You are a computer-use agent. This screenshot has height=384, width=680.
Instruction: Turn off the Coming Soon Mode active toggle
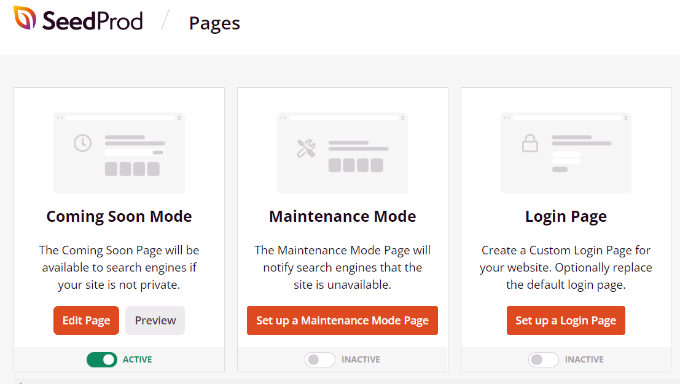coord(102,360)
